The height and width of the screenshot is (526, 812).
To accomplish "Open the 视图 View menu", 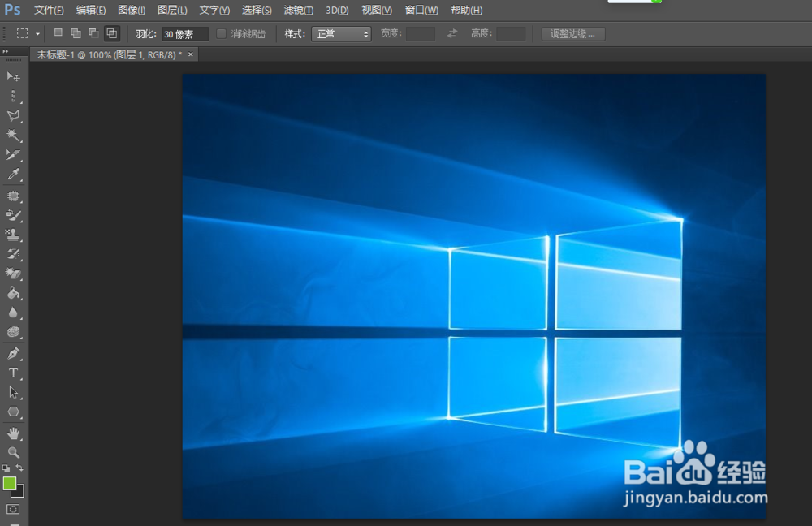I will (x=377, y=10).
